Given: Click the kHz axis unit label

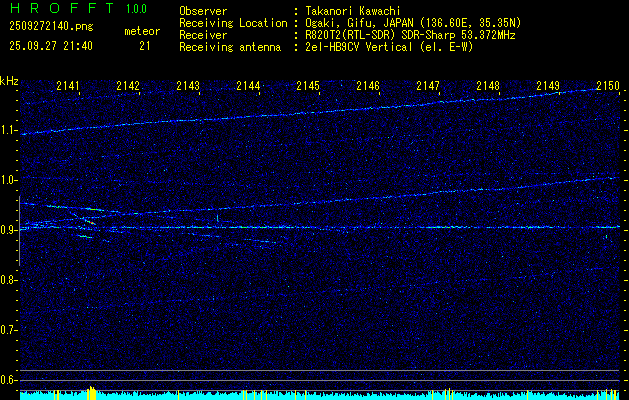Looking at the screenshot, I should (x=9, y=81).
